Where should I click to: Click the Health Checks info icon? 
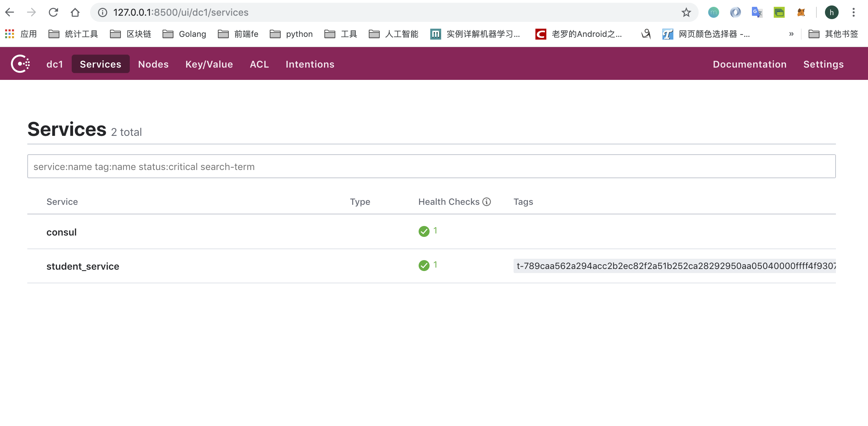487,202
